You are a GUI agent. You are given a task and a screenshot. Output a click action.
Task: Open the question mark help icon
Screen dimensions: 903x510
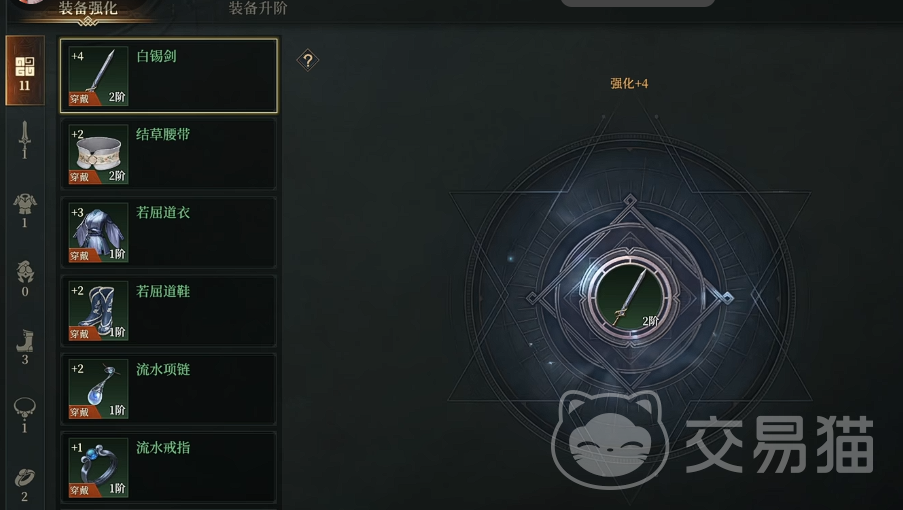pos(308,60)
